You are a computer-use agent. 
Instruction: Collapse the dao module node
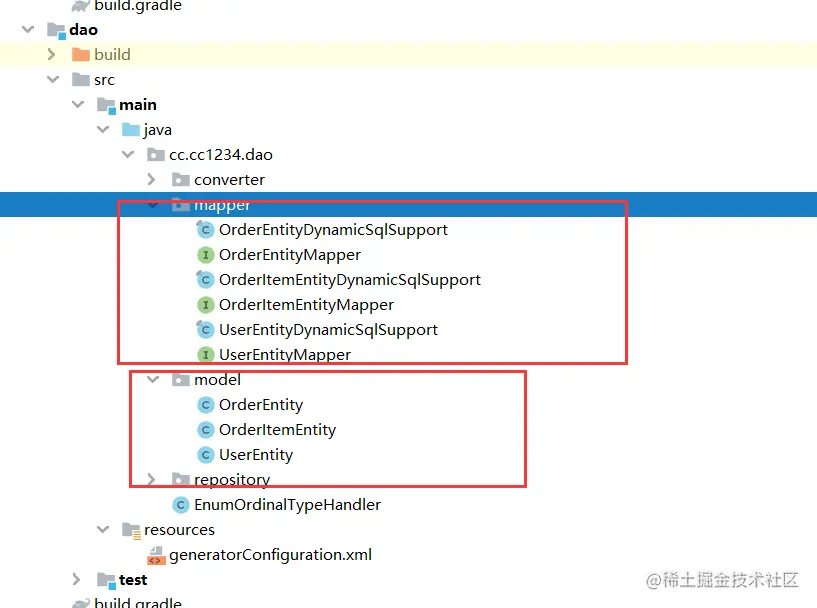[28, 29]
